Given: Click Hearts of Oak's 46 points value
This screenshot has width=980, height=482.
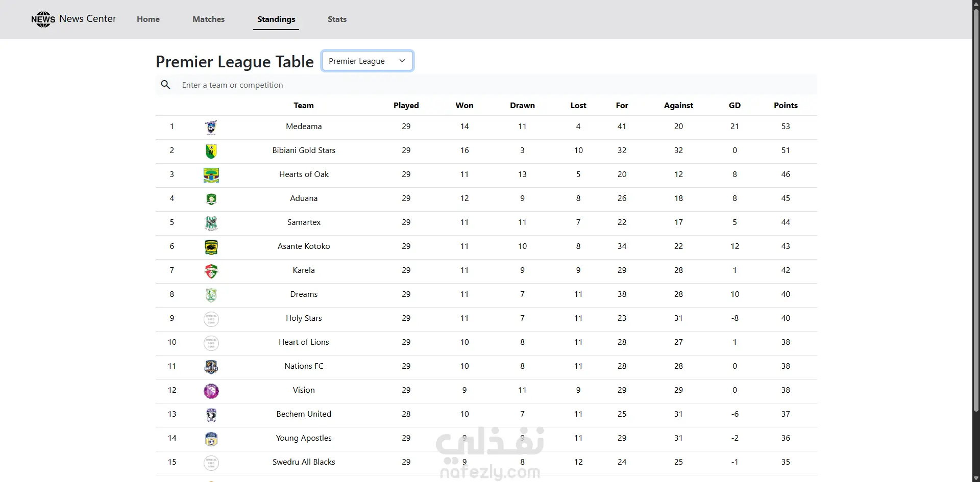Looking at the screenshot, I should [786, 174].
